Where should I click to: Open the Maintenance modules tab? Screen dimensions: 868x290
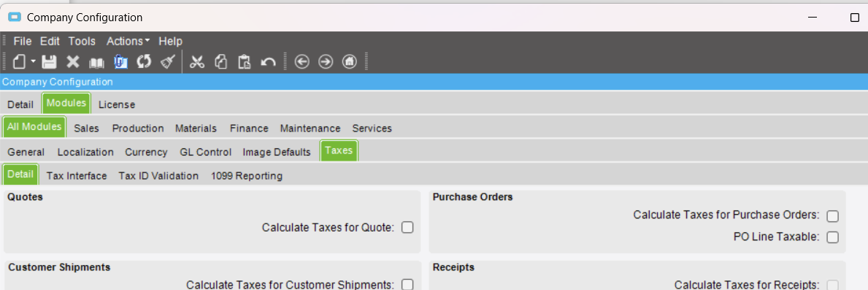[x=310, y=128]
